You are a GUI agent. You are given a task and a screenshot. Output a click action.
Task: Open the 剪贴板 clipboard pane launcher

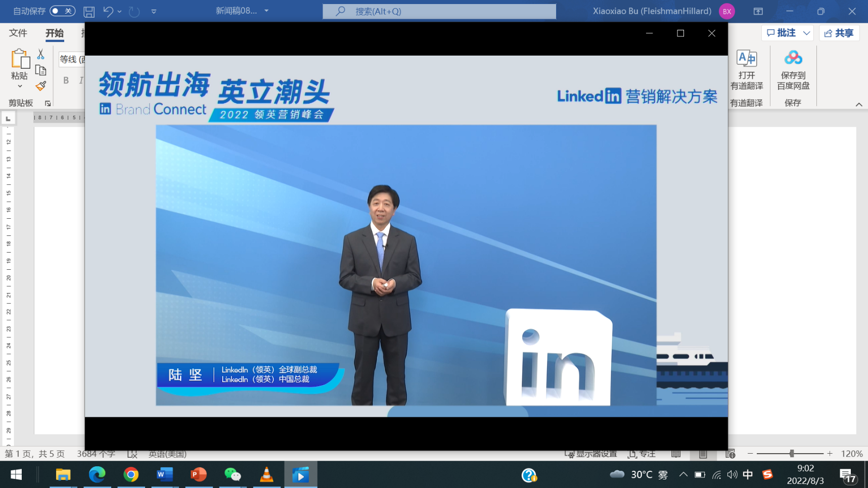click(x=48, y=103)
